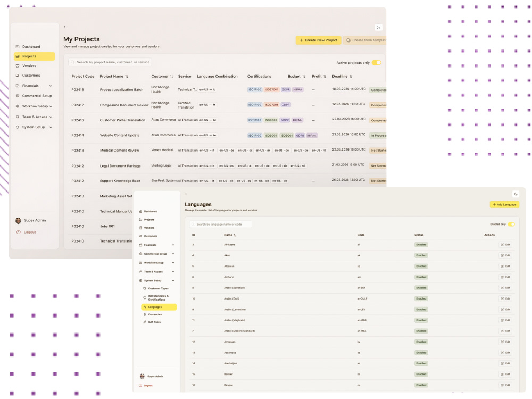Click Vendors icon in My Projects sidebar
The width and height of the screenshot is (532, 399).
click(x=18, y=66)
